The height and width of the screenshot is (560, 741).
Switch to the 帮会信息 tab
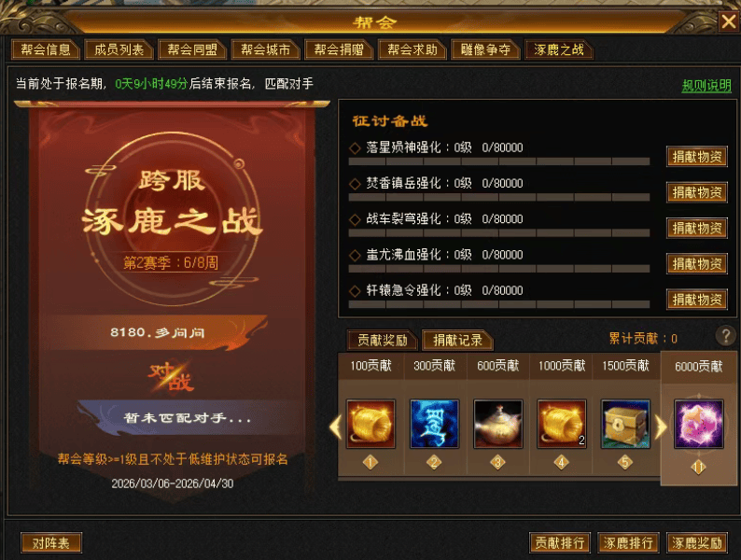click(x=46, y=49)
